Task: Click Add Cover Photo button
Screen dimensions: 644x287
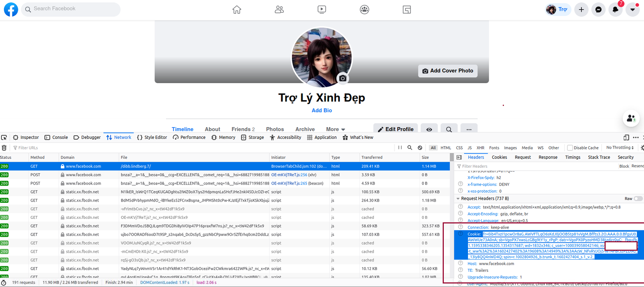Action: coord(448,71)
